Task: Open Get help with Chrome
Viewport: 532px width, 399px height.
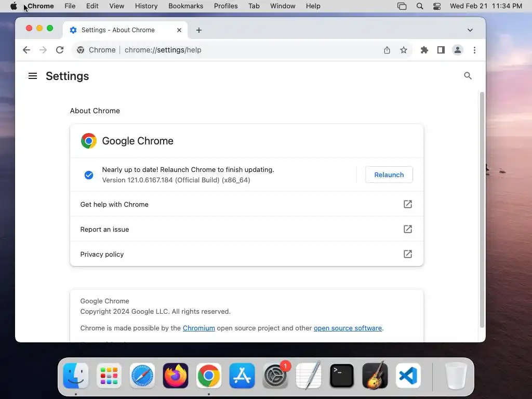Action: [x=247, y=204]
